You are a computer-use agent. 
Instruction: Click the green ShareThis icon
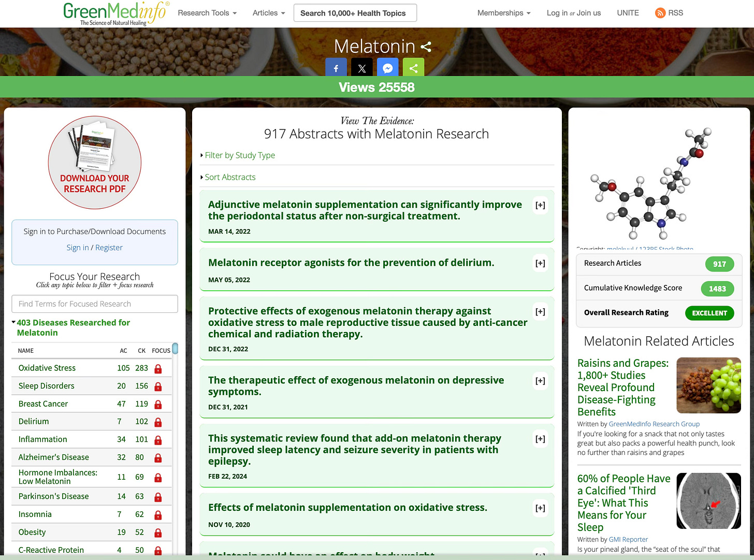(413, 68)
